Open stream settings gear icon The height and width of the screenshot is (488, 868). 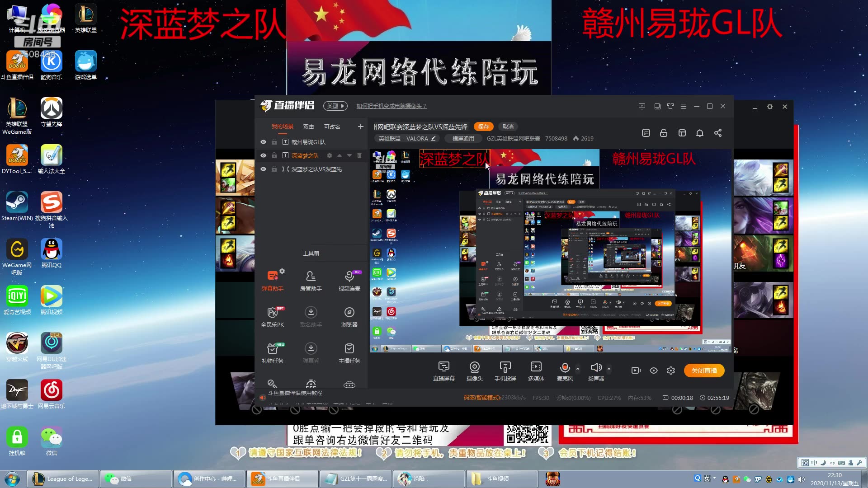670,371
